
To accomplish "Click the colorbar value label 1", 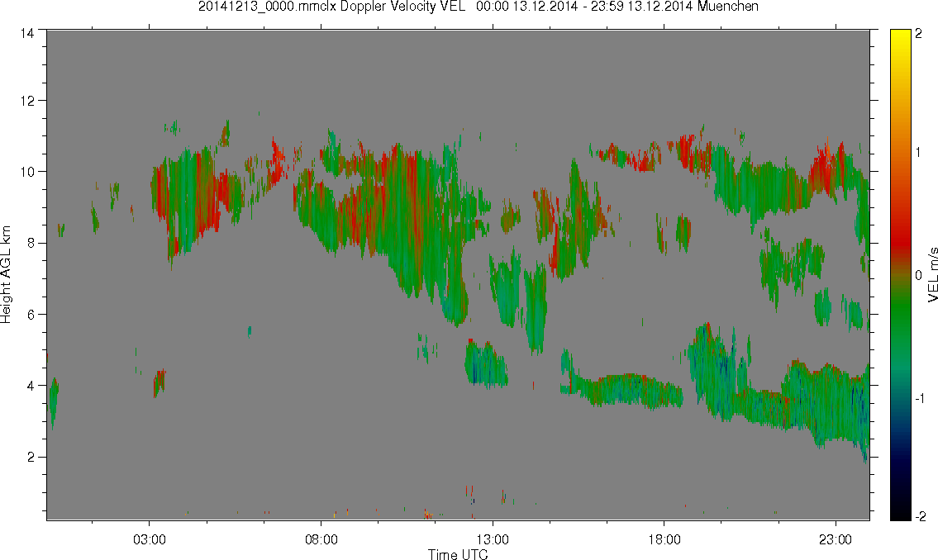I will [x=918, y=153].
